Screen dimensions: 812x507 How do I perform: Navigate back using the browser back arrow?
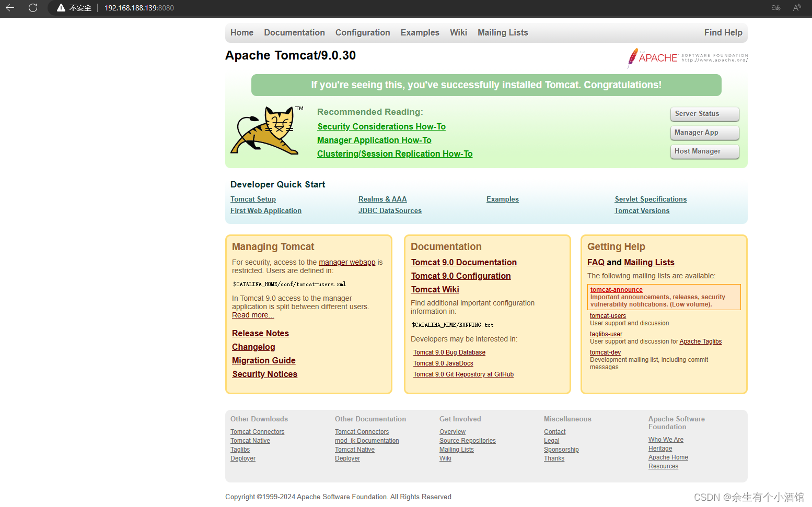point(10,8)
